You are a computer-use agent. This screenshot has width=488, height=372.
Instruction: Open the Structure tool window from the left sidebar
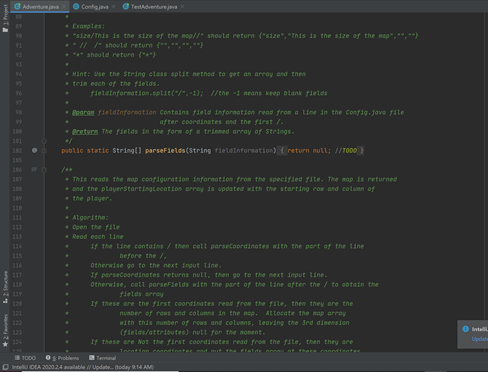[5, 287]
